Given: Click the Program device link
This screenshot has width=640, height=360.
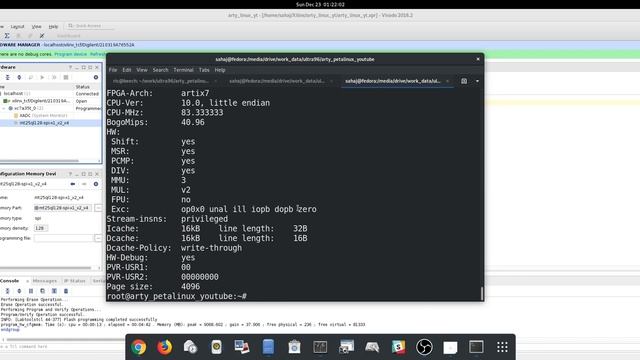Looking at the screenshot, I should click(71, 54).
